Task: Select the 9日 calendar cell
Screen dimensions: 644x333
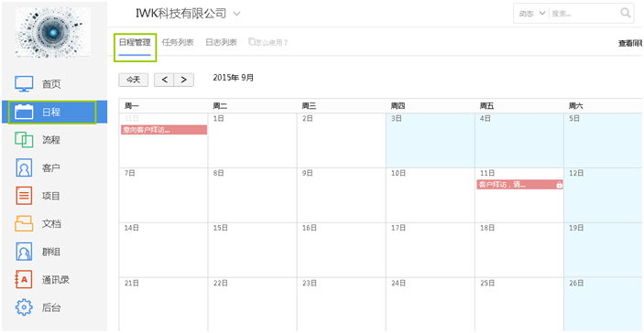Action: point(342,195)
